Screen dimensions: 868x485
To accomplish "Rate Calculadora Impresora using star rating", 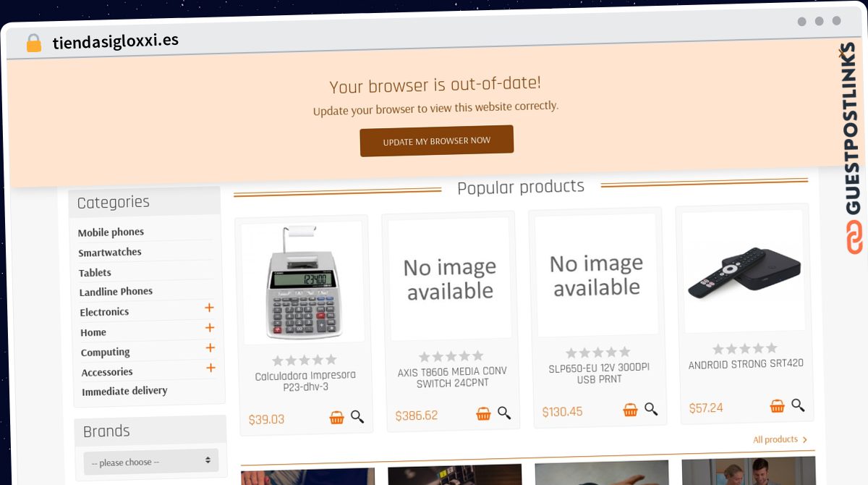I will 305,360.
